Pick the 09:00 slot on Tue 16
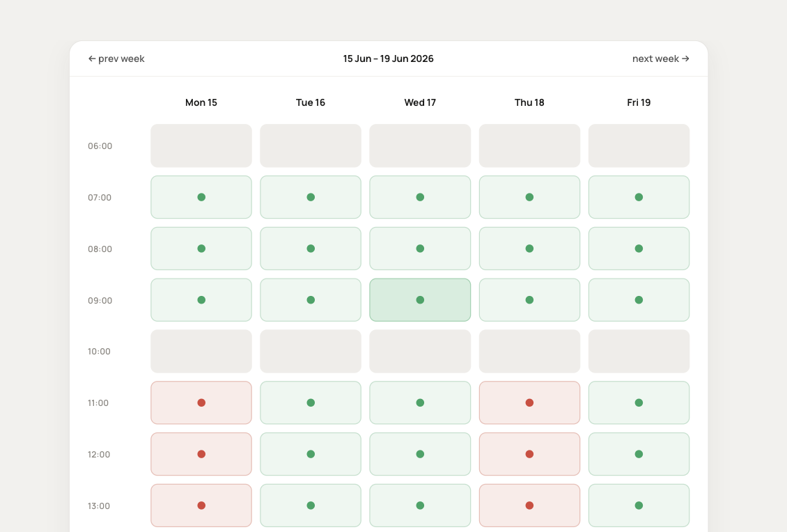 pyautogui.click(x=311, y=300)
